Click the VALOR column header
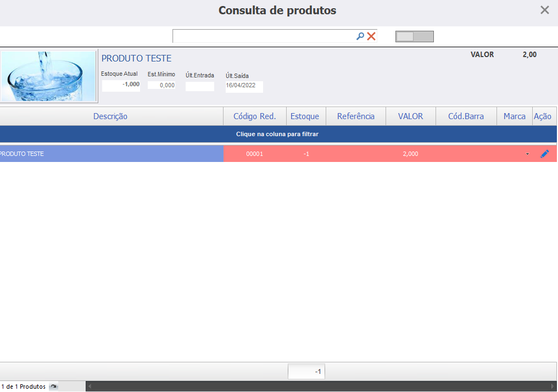 pyautogui.click(x=411, y=116)
